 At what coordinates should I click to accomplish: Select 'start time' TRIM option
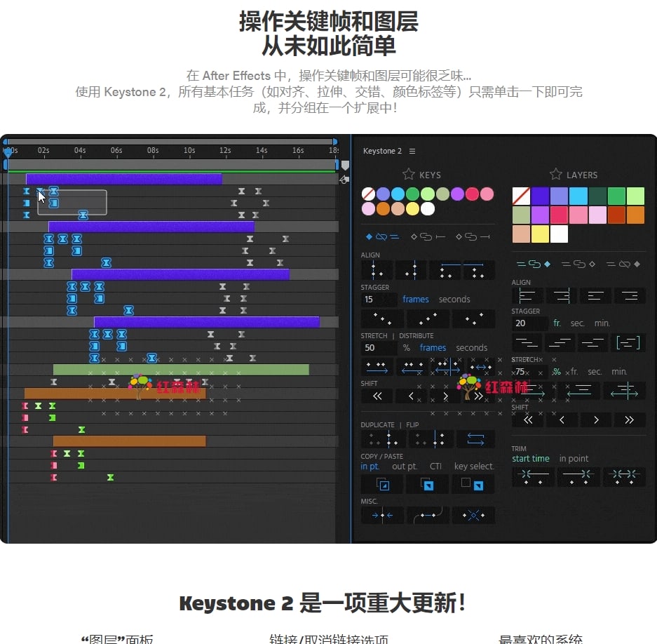531,459
